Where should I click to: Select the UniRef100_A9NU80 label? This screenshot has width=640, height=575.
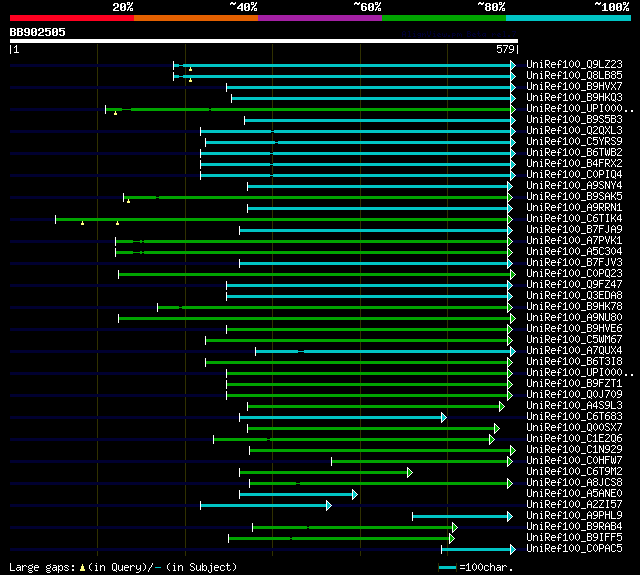click(x=574, y=318)
